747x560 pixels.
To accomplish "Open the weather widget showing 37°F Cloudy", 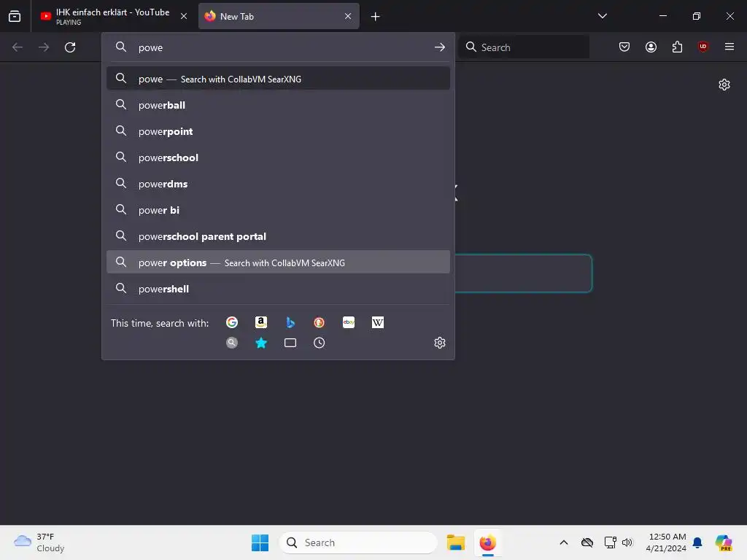I will click(x=39, y=542).
